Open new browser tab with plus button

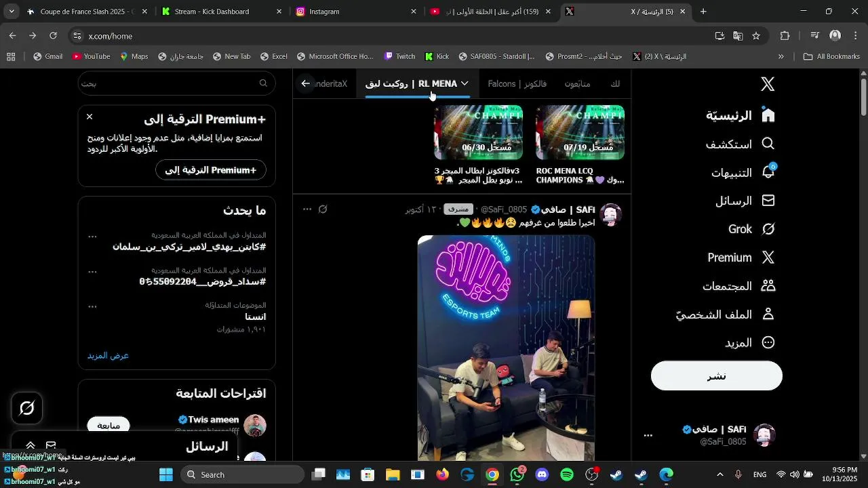[703, 12]
